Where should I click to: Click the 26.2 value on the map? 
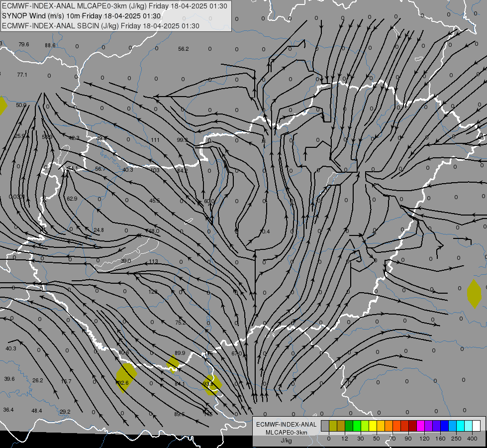point(38,380)
